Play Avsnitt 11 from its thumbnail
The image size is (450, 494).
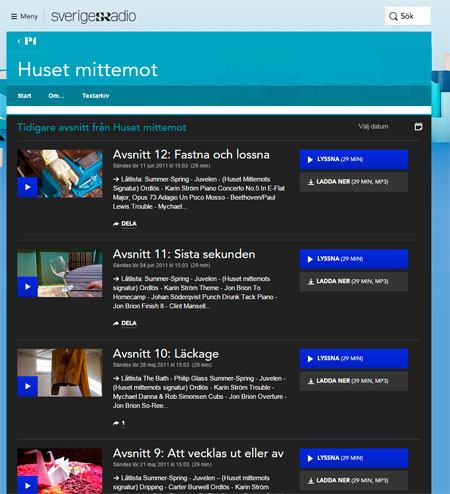(27, 287)
